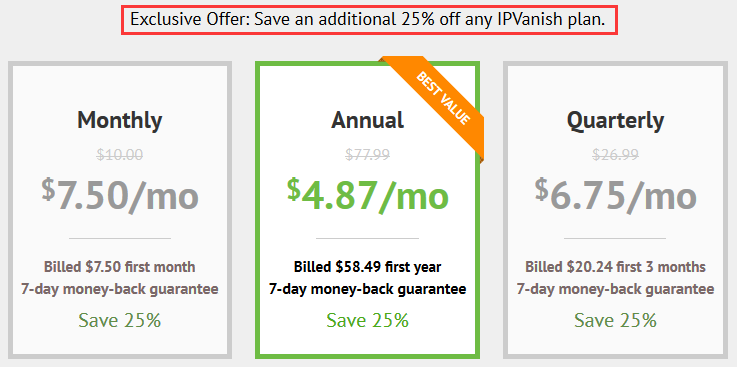
Task: Click crossed-out $10.00 original price
Action: 120,155
